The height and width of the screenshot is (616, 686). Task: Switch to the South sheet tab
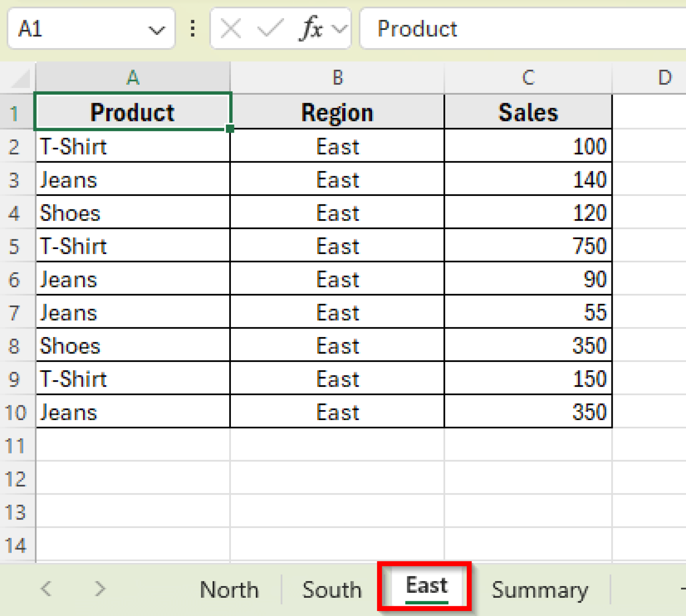click(x=332, y=589)
